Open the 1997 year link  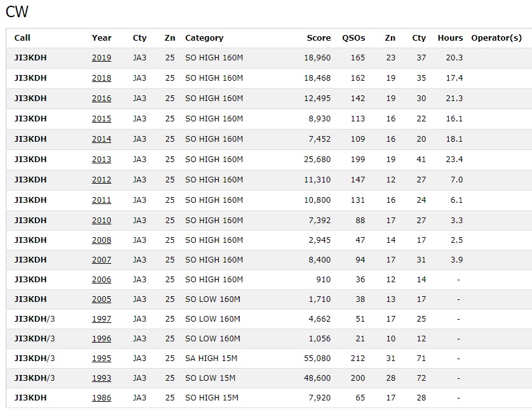(x=102, y=319)
